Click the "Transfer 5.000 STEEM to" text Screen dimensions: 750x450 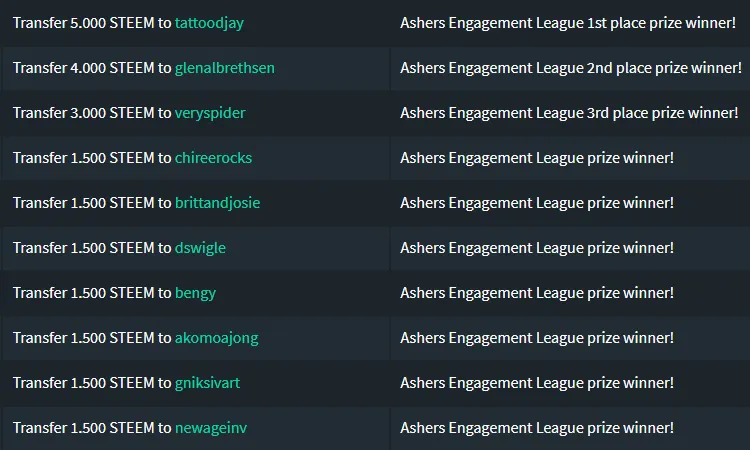point(92,23)
